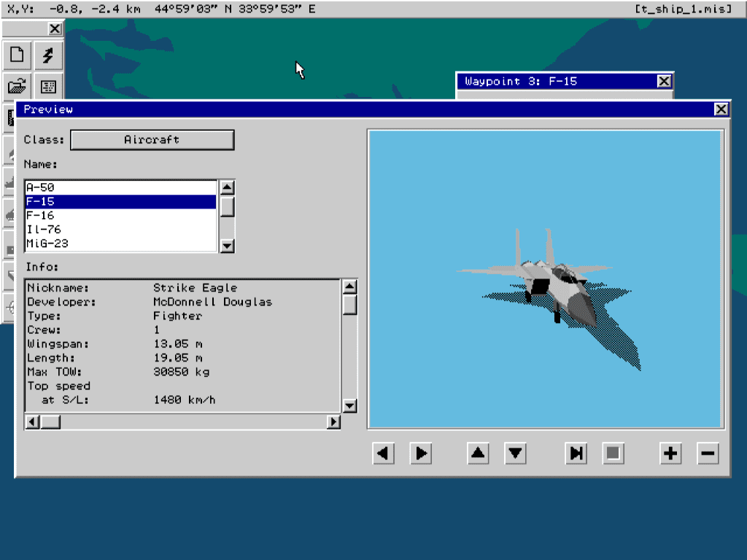
Task: Click the briefing text toolbar icon
Action: pyautogui.click(x=48, y=87)
